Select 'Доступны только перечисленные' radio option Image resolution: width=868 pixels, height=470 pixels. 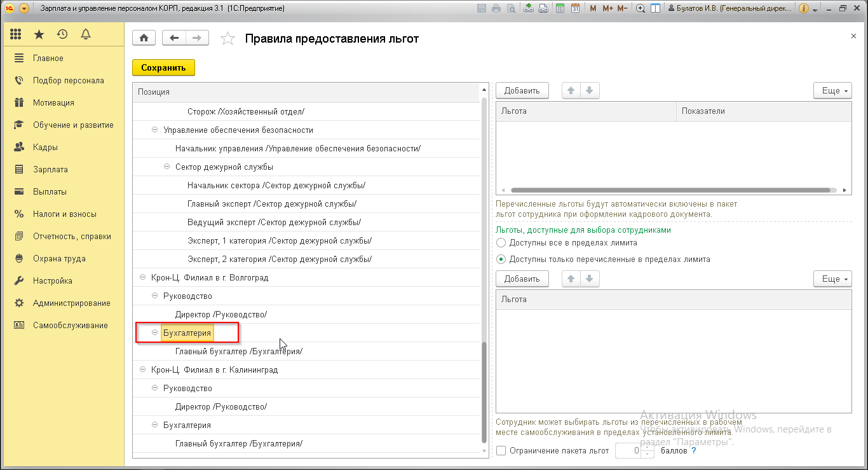tap(501, 259)
